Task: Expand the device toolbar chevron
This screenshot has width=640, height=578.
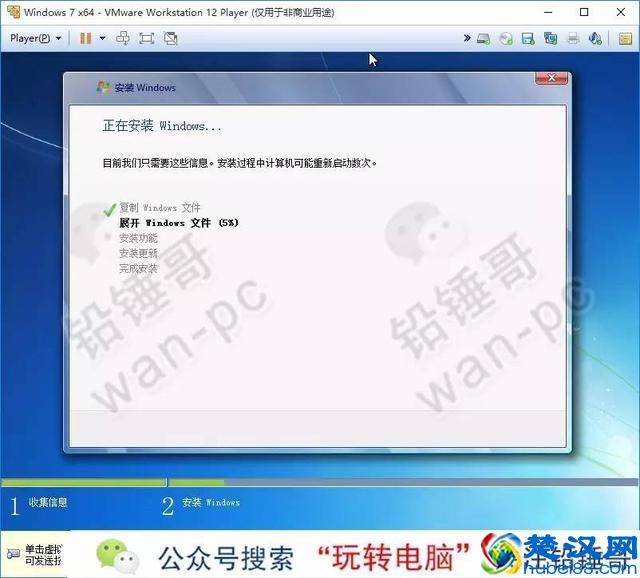Action: (467, 38)
